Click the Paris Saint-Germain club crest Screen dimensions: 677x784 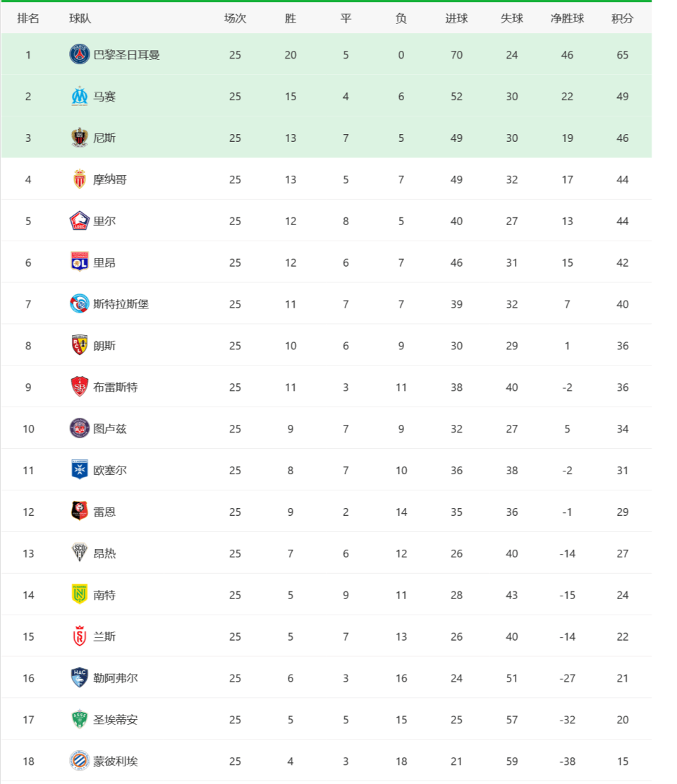pyautogui.click(x=80, y=54)
